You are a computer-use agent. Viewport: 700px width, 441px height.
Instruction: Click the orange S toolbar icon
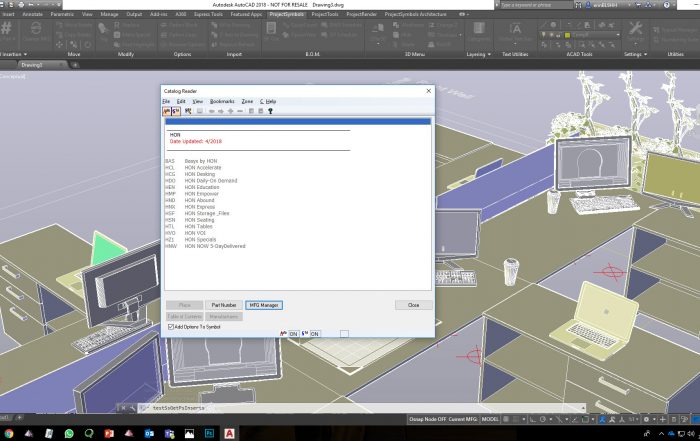point(176,111)
